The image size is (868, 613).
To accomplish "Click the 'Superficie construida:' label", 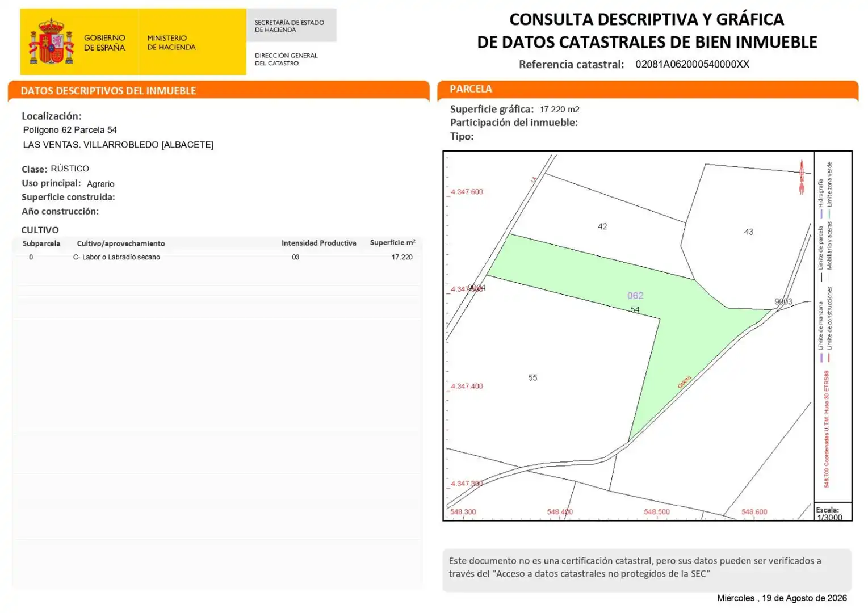I will click(68, 197).
